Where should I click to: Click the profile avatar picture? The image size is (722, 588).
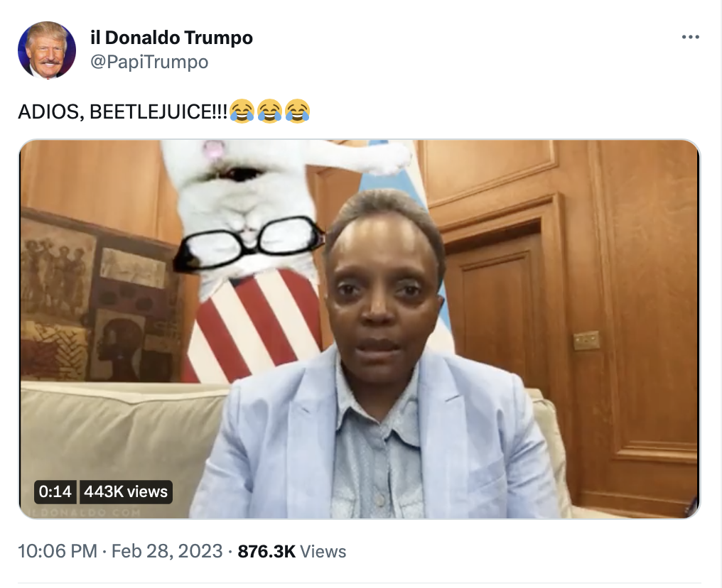[x=47, y=50]
